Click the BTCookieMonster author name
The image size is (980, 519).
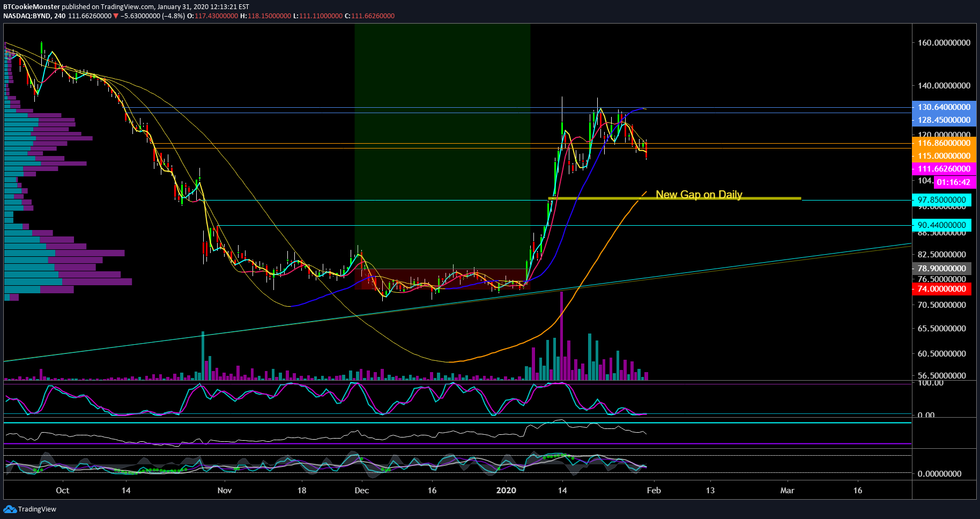32,7
